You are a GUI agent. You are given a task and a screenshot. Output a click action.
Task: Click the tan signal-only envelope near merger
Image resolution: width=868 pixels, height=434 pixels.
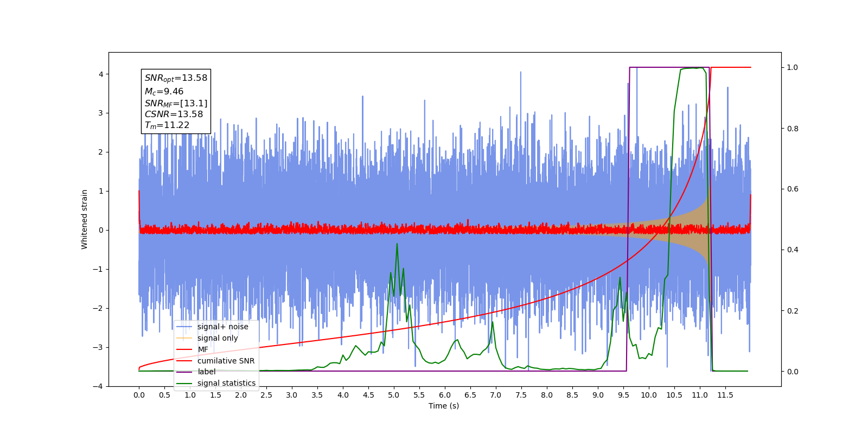(697, 230)
